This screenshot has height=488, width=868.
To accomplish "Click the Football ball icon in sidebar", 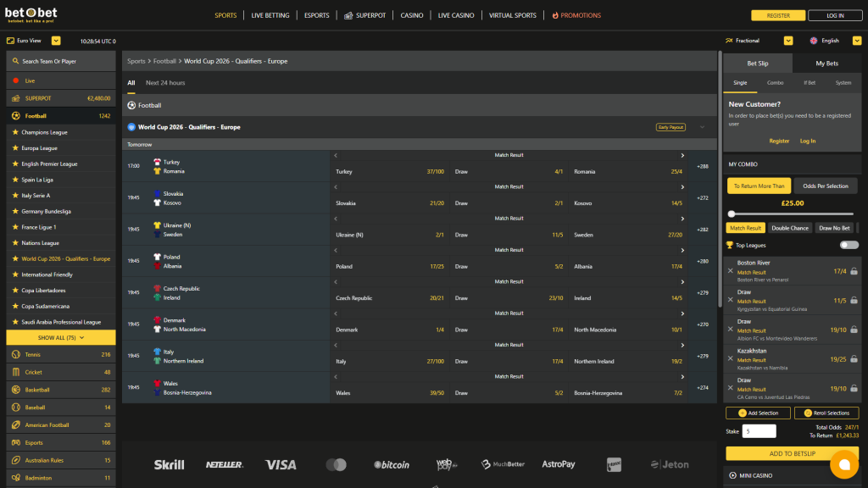I will point(16,115).
